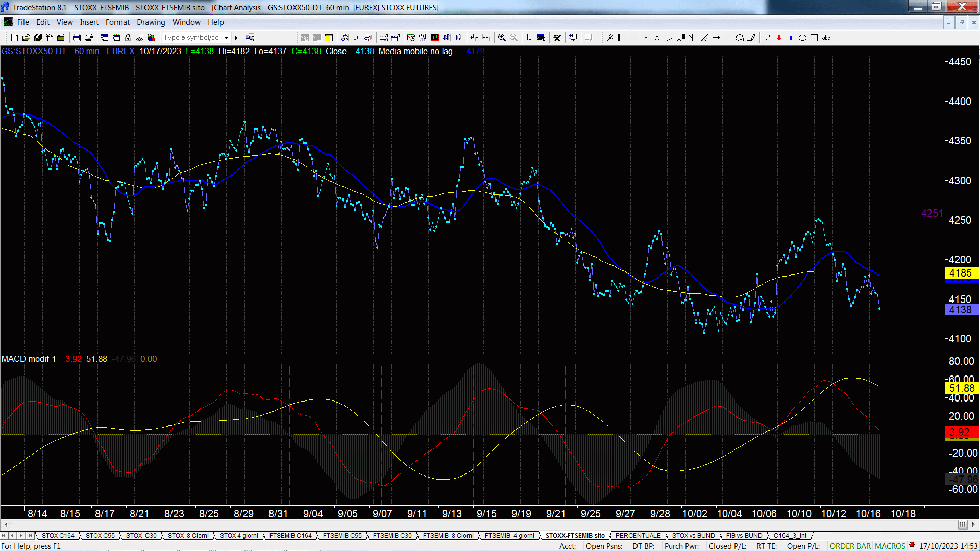Image resolution: width=980 pixels, height=551 pixels.
Task: Select the parallel lines drawing tool
Action: 728,37
